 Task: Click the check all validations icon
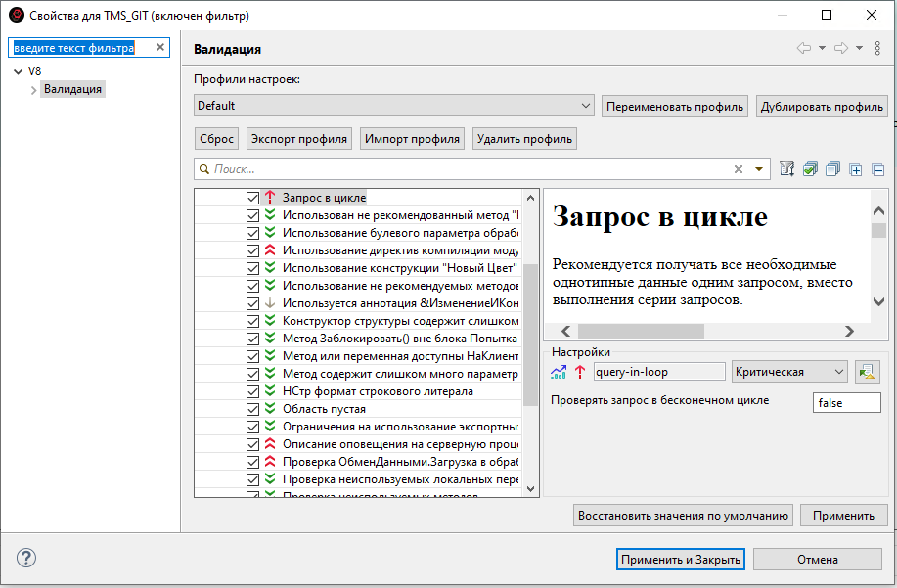coord(810,168)
